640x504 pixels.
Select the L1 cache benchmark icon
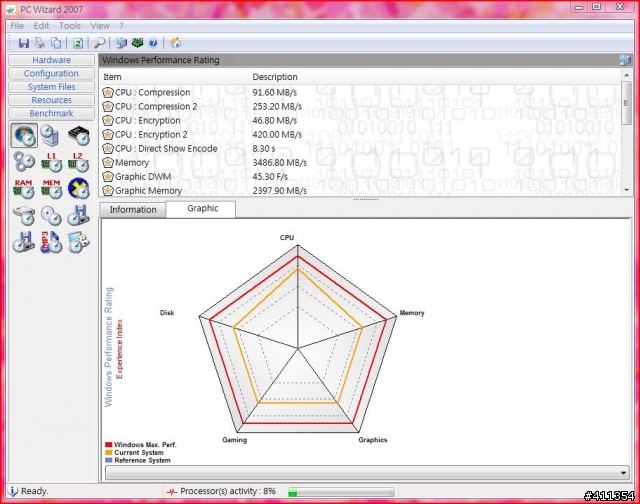[51, 162]
